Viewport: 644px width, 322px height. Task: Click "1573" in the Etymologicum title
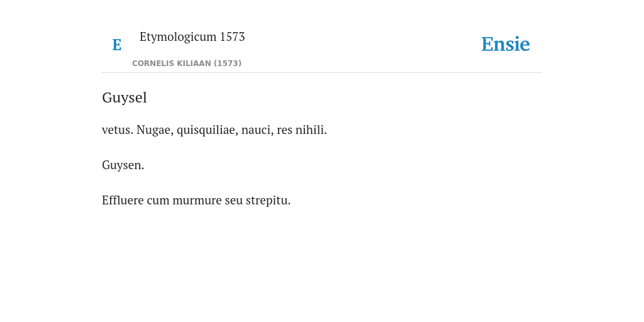[x=233, y=37]
